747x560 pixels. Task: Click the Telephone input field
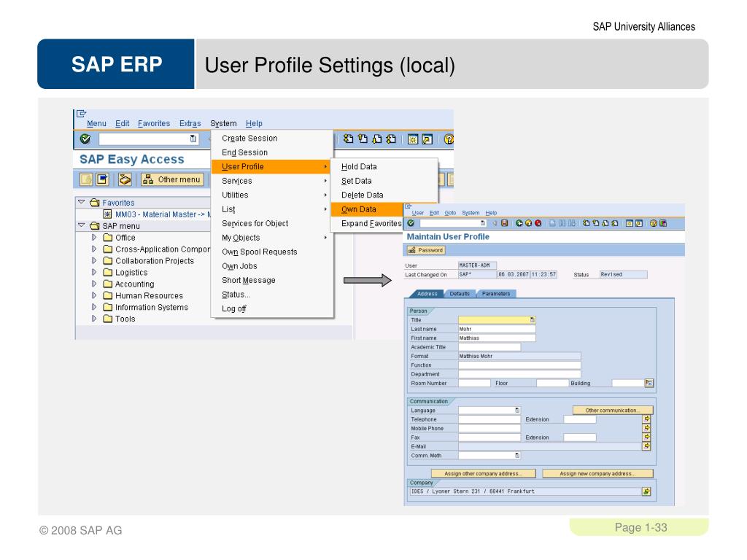click(489, 419)
